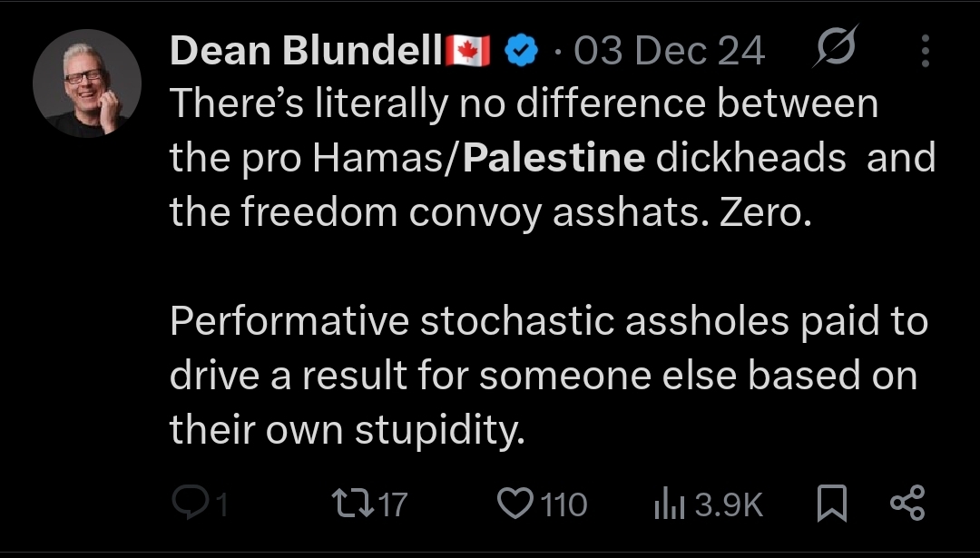980x558 pixels.
Task: Open Dean Blundell's profile picture
Action: 87,83
